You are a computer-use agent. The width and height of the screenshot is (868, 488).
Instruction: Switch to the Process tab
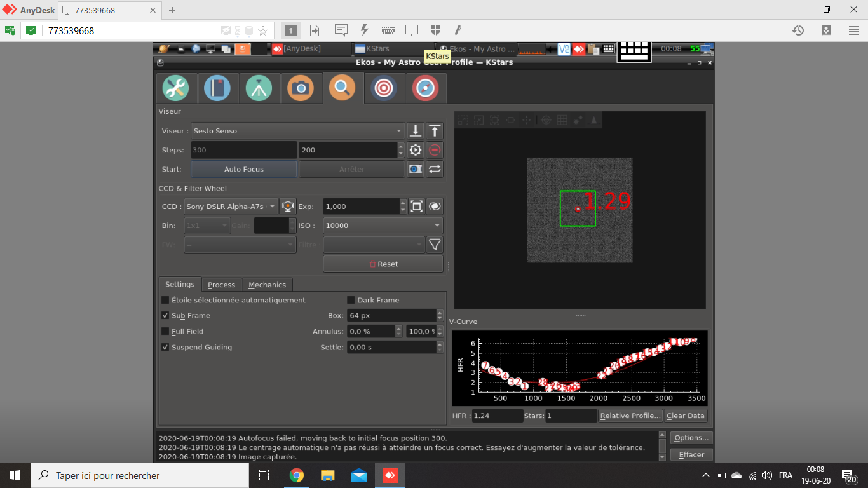tap(221, 285)
